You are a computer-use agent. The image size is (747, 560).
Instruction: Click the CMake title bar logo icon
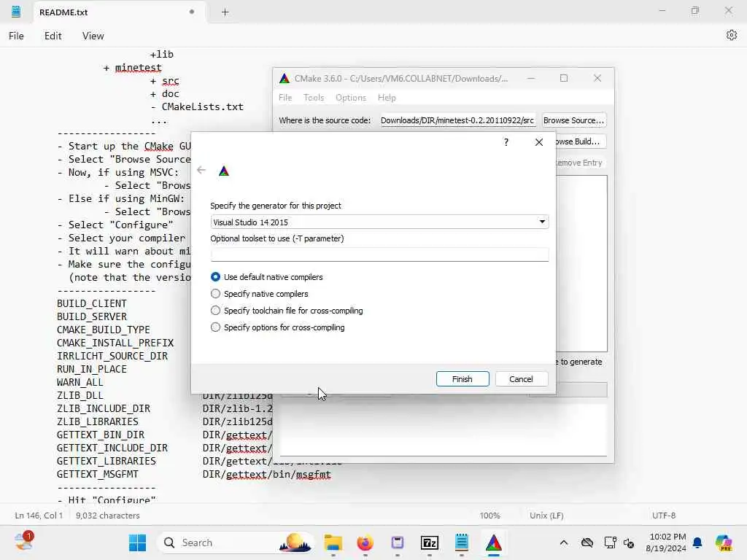click(285, 78)
